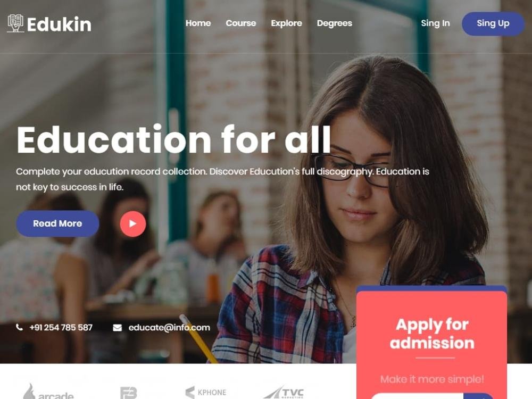Open the Course menu item
This screenshot has height=399, width=532.
point(241,23)
